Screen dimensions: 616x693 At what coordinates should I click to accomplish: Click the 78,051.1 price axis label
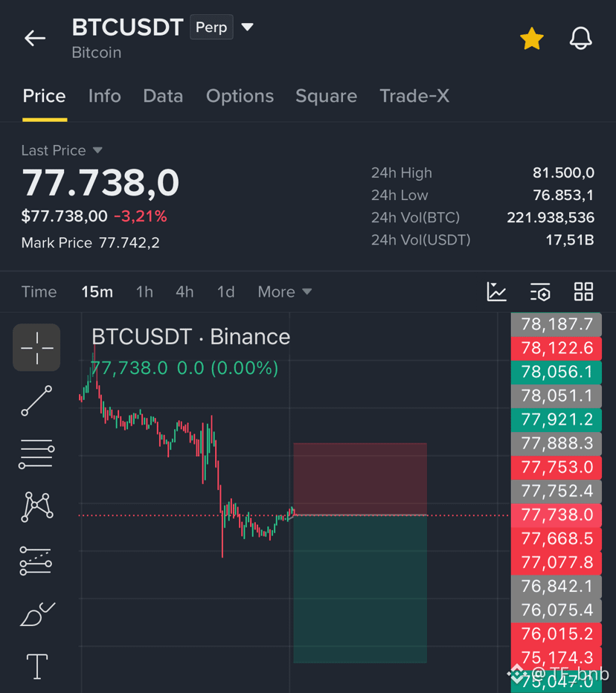(x=556, y=396)
